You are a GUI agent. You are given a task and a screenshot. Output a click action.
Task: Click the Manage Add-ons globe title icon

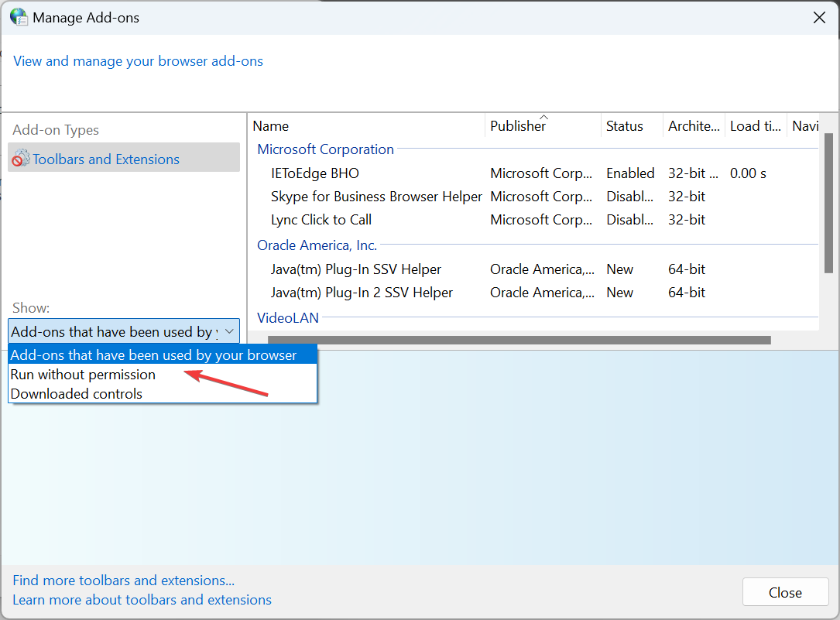19,17
